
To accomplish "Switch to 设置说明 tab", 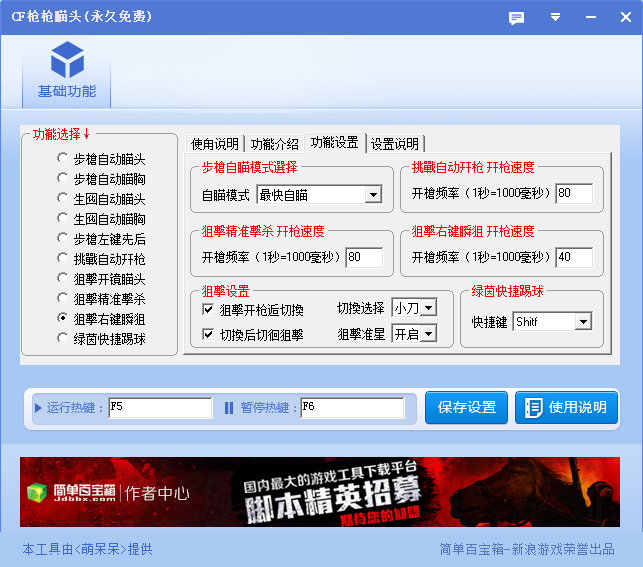I will pos(394,144).
